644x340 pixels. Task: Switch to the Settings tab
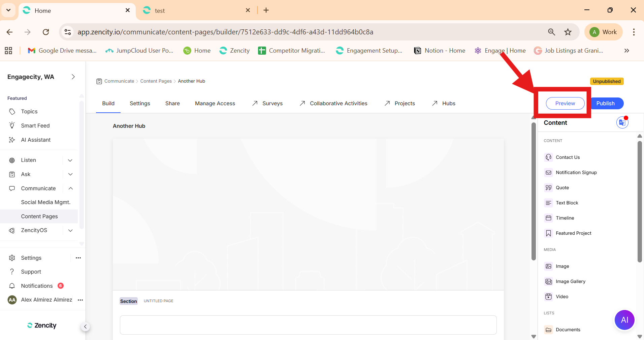(140, 103)
